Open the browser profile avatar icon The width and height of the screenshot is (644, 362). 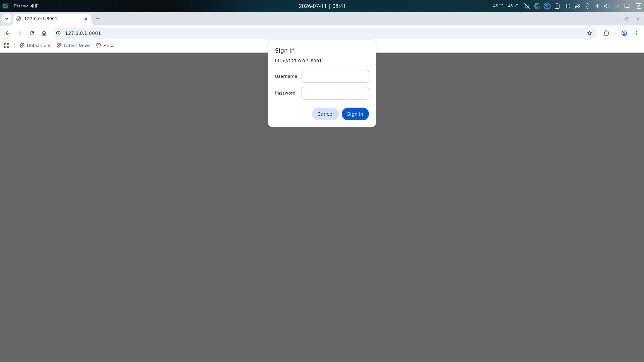click(x=624, y=33)
